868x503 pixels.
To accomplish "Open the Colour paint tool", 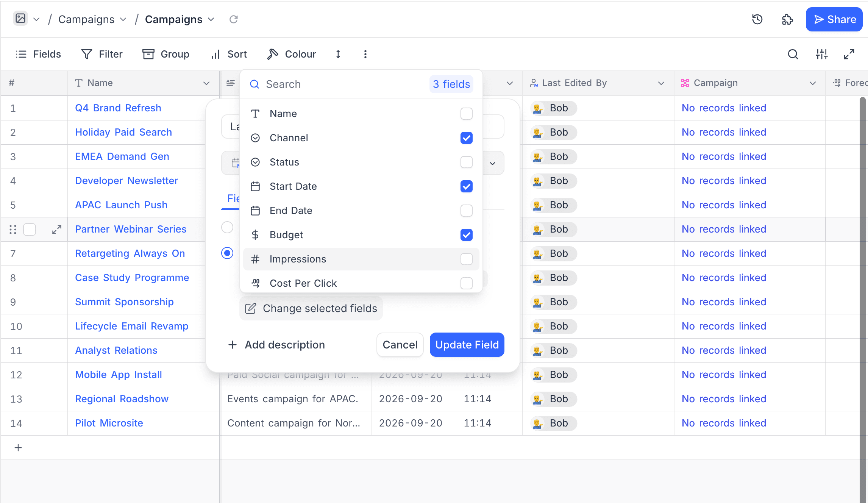I will pos(291,54).
